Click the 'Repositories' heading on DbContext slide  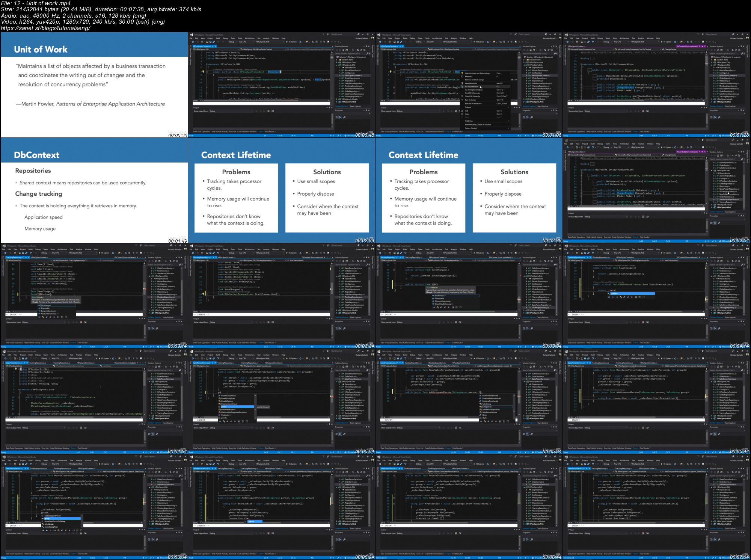point(33,171)
